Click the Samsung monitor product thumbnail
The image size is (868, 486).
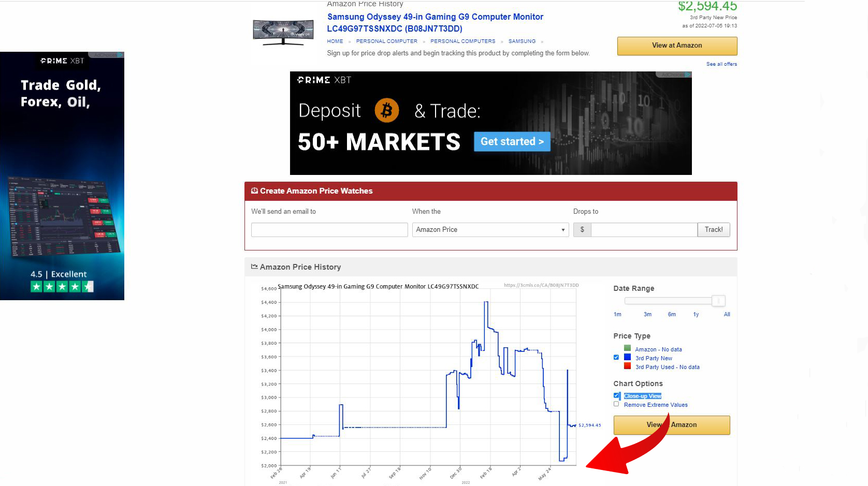click(283, 32)
